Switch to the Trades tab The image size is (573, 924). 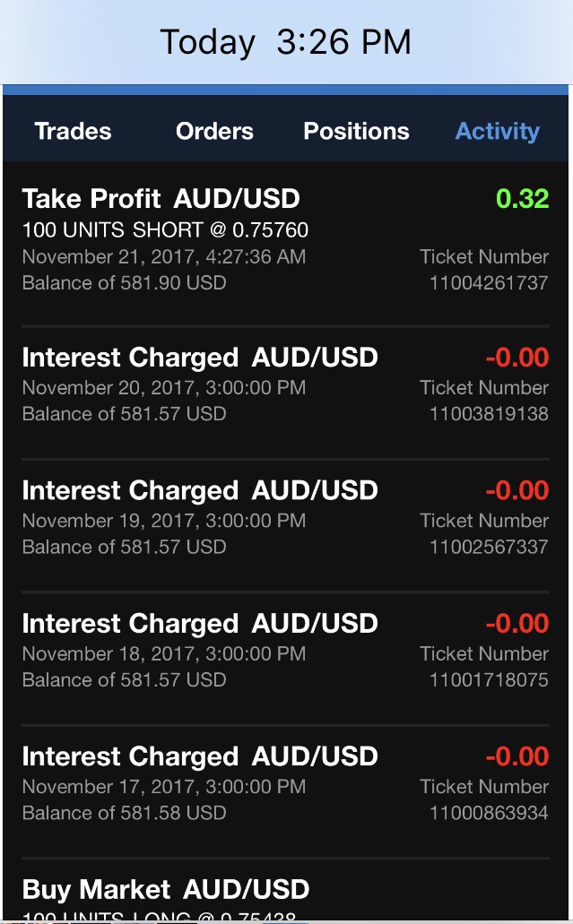coord(73,131)
